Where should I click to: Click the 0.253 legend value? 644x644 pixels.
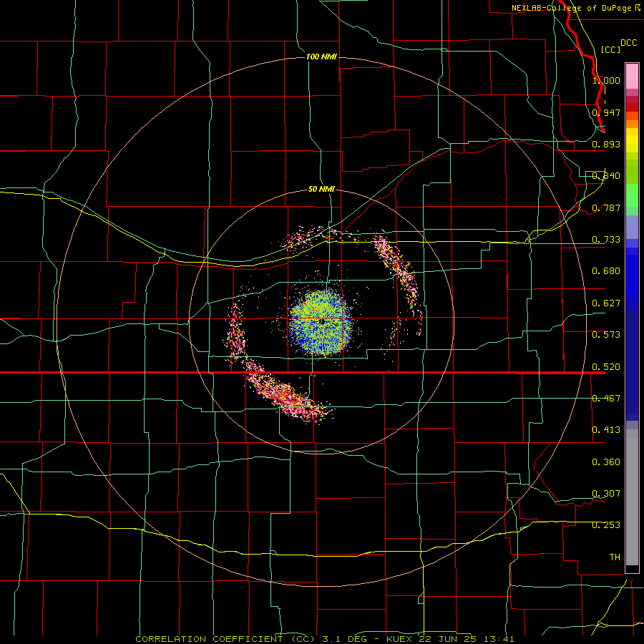pyautogui.click(x=606, y=525)
